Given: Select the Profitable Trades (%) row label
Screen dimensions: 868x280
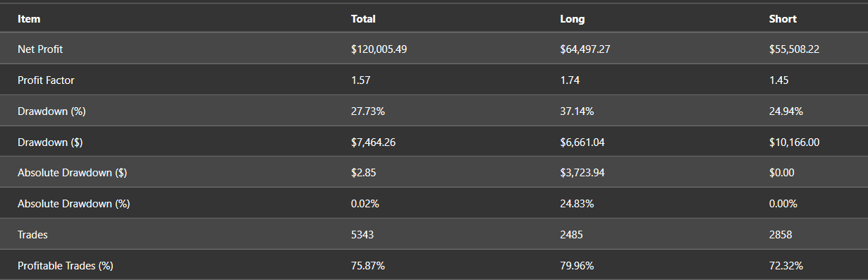Looking at the screenshot, I should (66, 266).
